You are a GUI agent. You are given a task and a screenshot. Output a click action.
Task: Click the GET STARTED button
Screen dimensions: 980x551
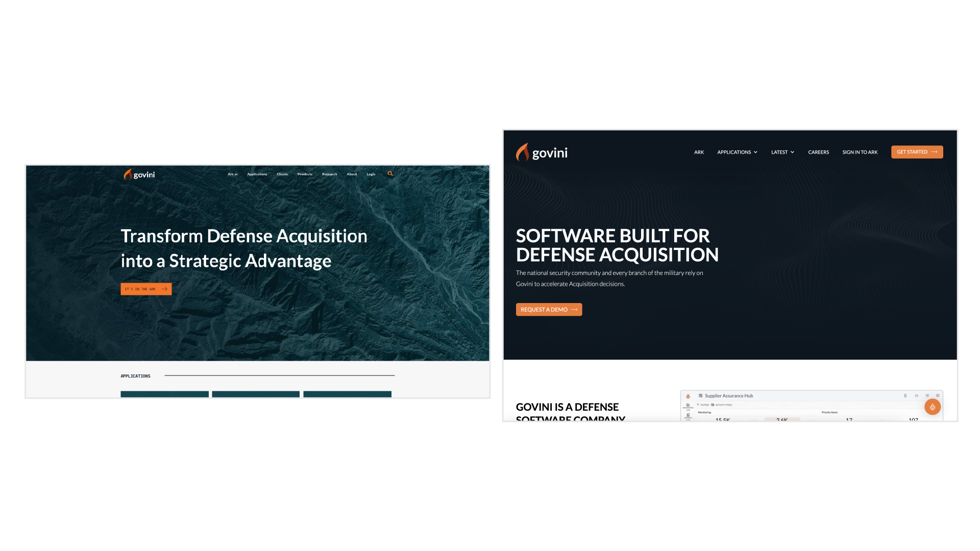[x=917, y=152]
